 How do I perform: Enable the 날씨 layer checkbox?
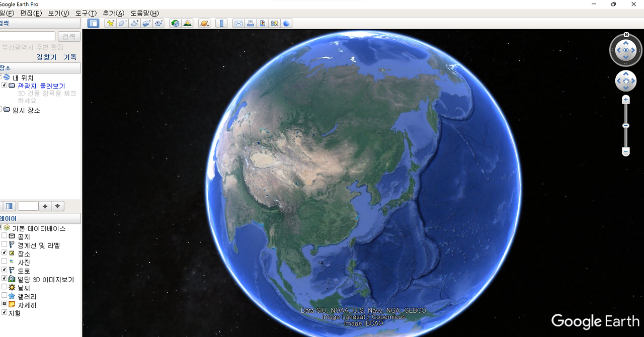4,287
